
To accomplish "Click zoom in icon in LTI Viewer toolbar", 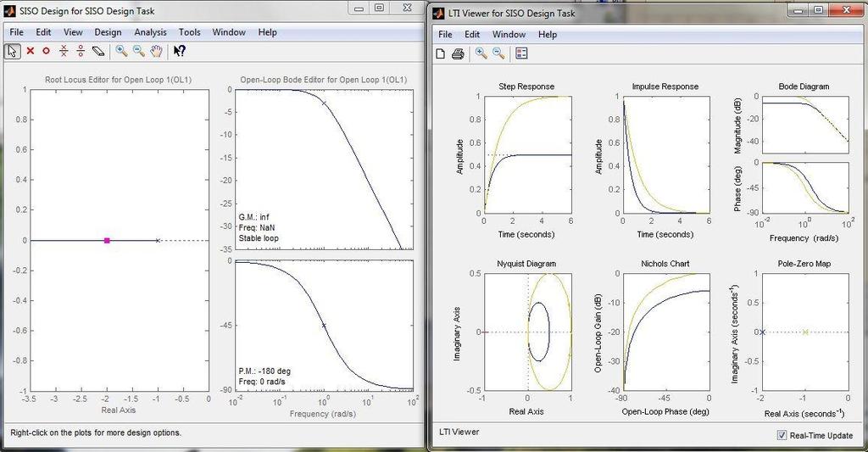I will pos(481,53).
